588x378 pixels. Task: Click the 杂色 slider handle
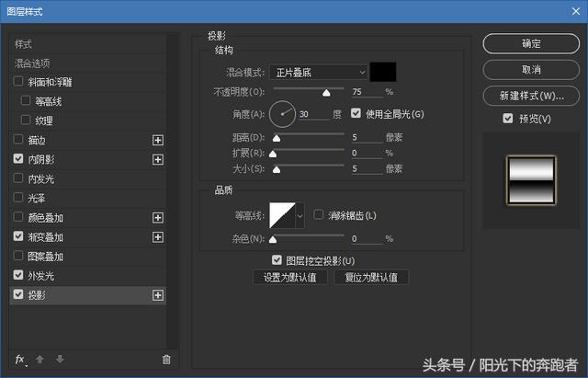273,239
